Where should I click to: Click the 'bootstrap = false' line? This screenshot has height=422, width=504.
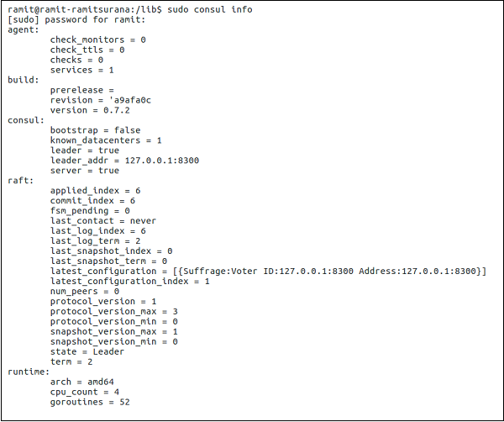tap(95, 130)
